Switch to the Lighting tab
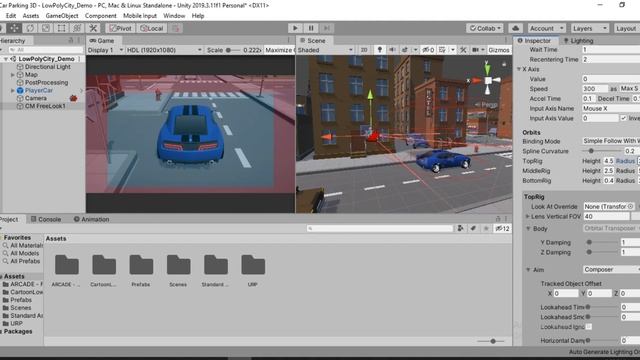 pyautogui.click(x=578, y=40)
